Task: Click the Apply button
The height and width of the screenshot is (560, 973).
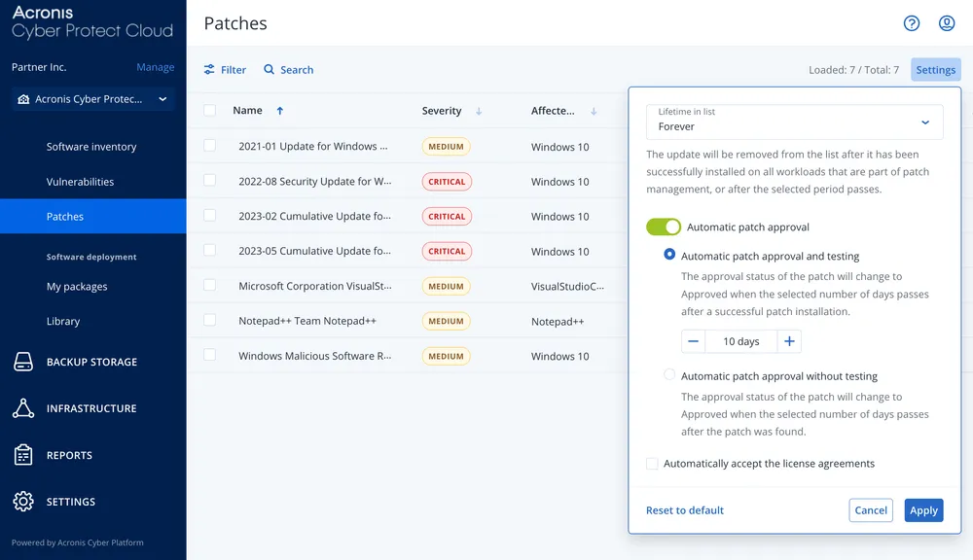Action: pos(923,510)
